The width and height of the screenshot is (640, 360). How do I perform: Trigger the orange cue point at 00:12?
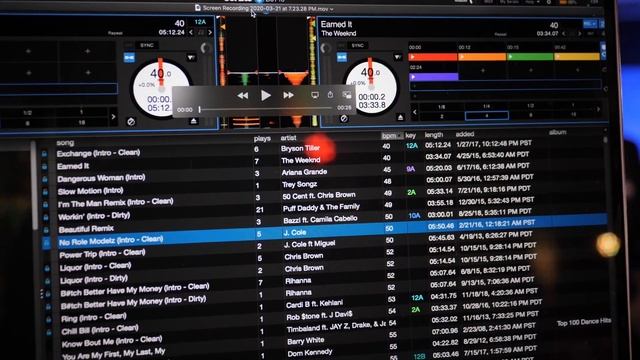(x=482, y=57)
